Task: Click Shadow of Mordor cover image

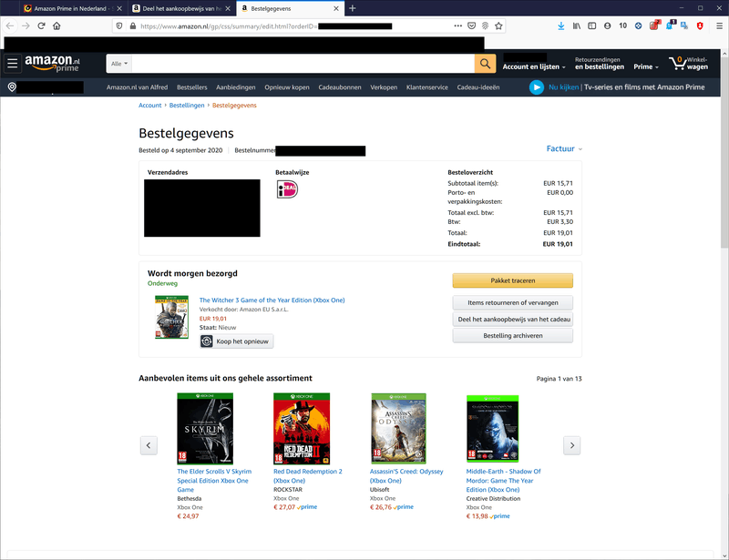Action: click(x=492, y=429)
